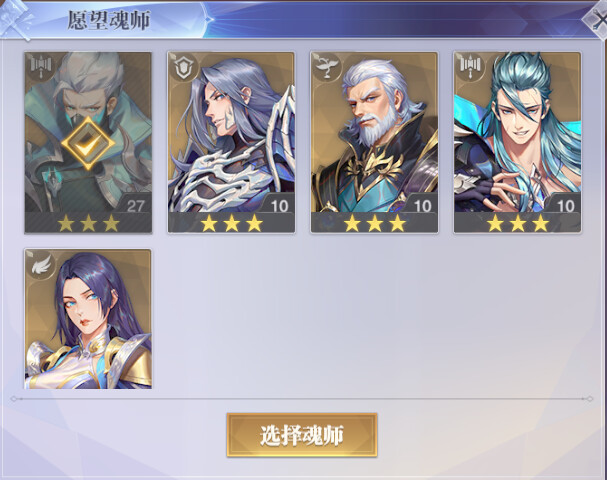Click the level 27 badge on masked card
The image size is (607, 480).
134,205
